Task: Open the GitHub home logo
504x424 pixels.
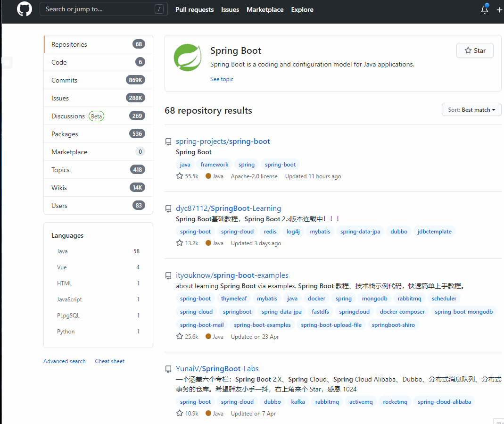Action: coord(25,9)
